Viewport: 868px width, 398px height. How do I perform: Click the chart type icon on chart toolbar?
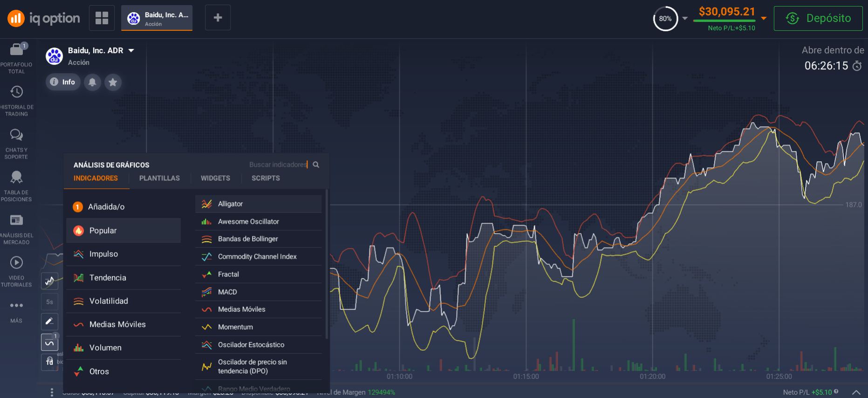coord(49,281)
